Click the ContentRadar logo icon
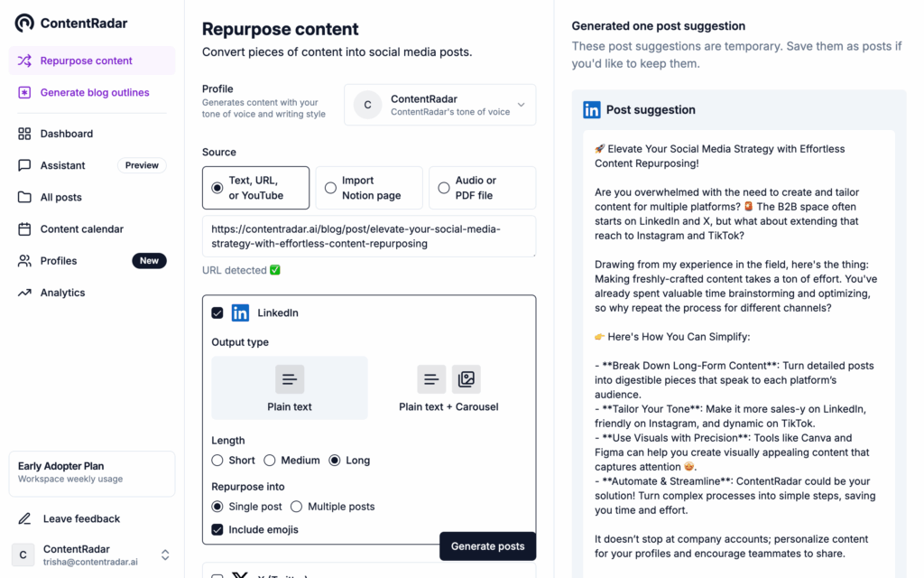 tap(24, 23)
